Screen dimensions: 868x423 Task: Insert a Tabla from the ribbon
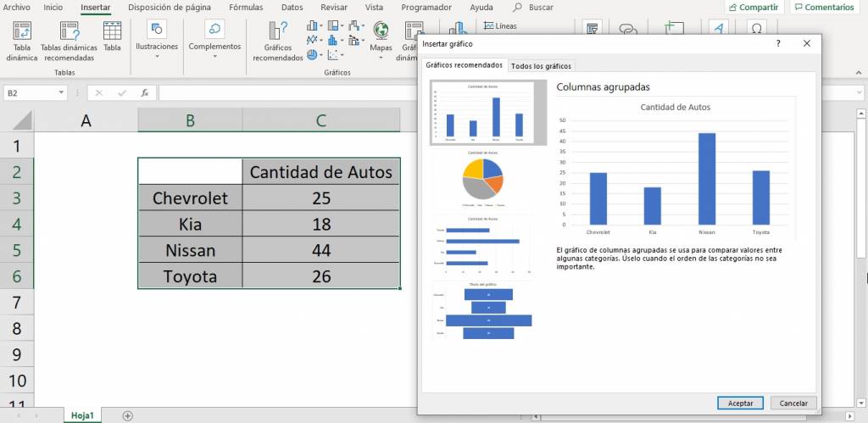tap(113, 36)
